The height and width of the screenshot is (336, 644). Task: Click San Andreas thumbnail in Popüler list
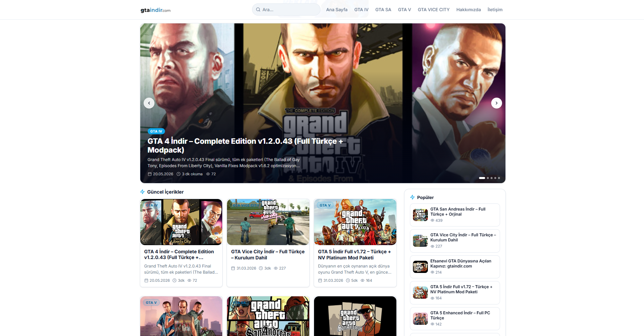coord(420,215)
